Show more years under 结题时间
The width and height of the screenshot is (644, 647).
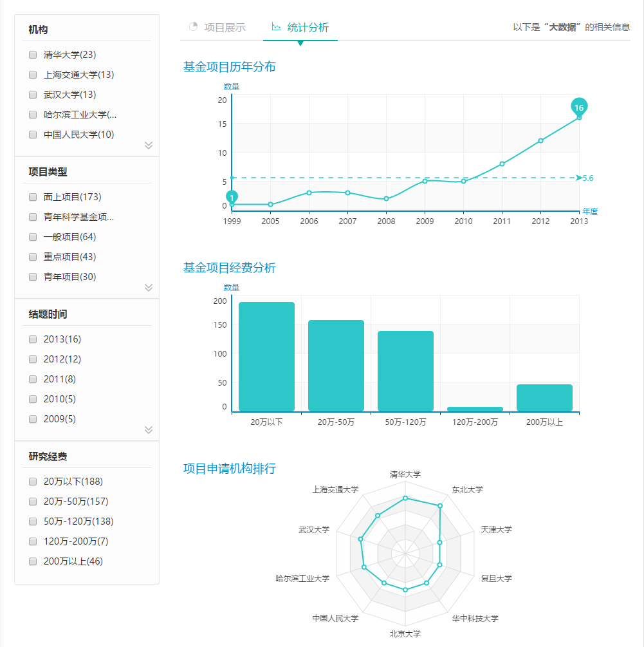point(149,430)
